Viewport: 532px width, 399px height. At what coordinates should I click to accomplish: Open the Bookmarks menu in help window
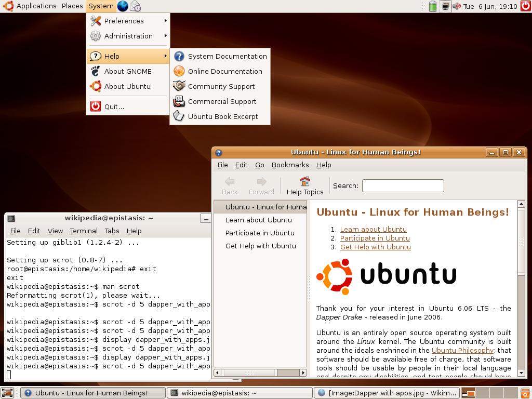[x=290, y=165]
